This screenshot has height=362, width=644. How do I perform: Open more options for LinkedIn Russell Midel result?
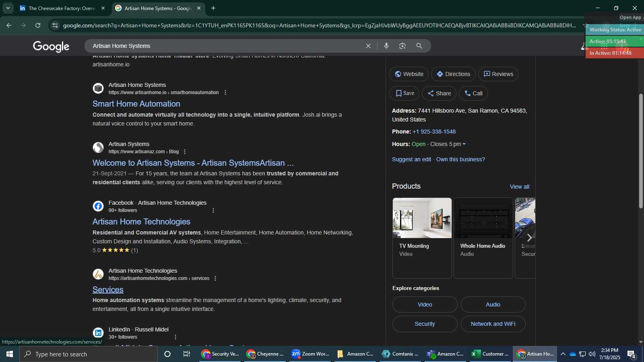175,337
